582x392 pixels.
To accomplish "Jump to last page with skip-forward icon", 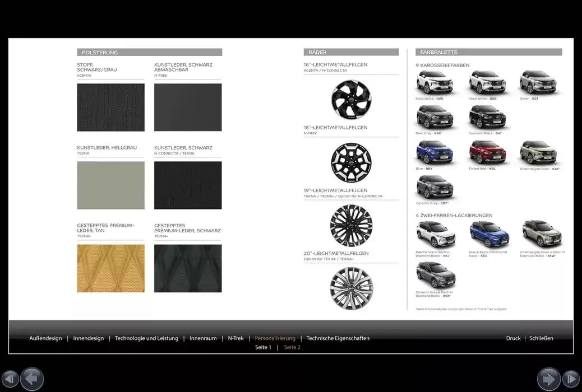I will 571,379.
